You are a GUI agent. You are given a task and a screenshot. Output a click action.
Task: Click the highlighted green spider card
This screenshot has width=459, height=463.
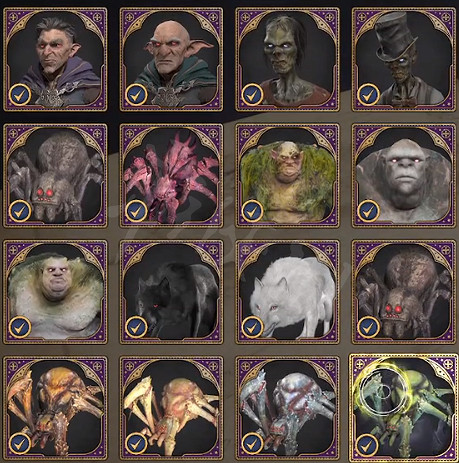click(x=404, y=408)
